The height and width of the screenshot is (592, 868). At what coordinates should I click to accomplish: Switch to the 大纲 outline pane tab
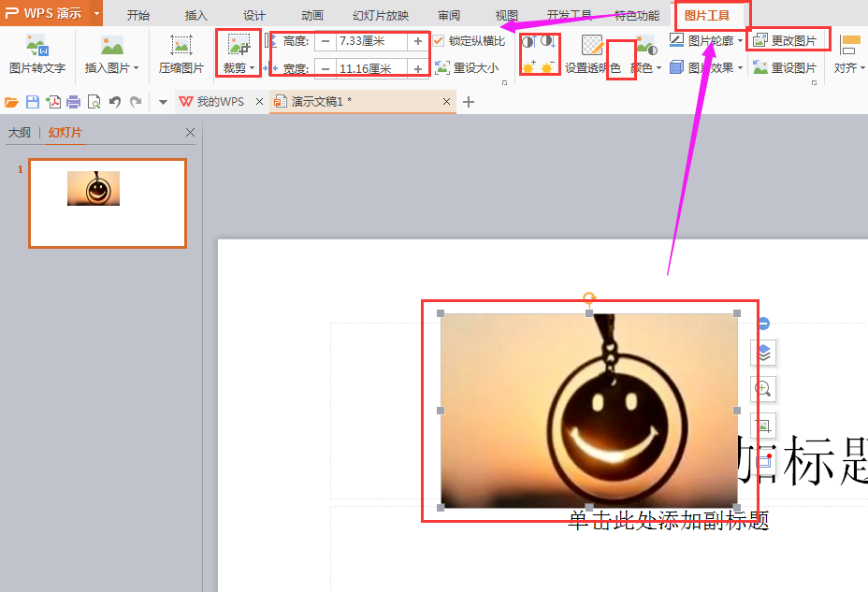[20, 133]
